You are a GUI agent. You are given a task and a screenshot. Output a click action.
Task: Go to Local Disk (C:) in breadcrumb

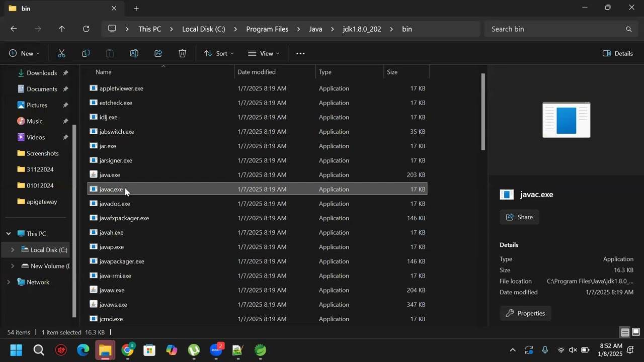tap(204, 29)
